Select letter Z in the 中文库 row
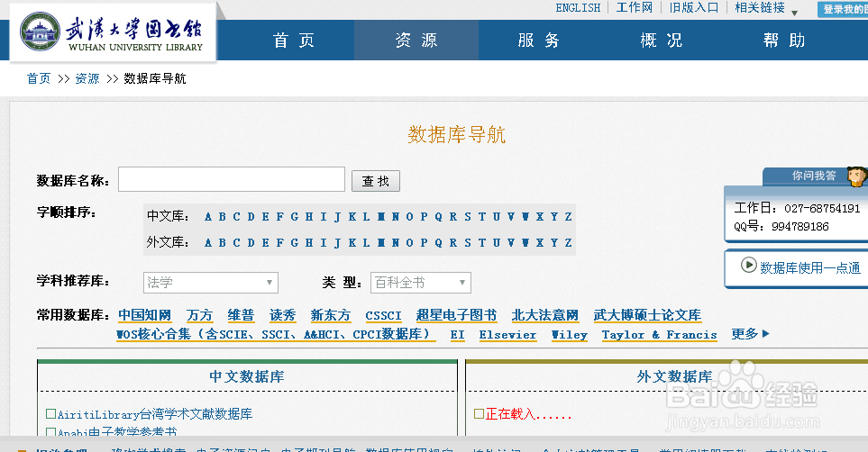The width and height of the screenshot is (868, 452). (568, 216)
